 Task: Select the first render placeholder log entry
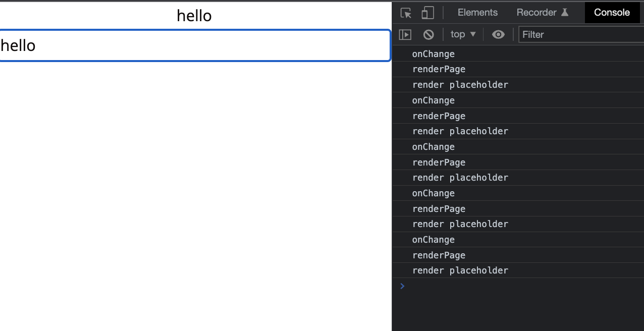(x=460, y=85)
